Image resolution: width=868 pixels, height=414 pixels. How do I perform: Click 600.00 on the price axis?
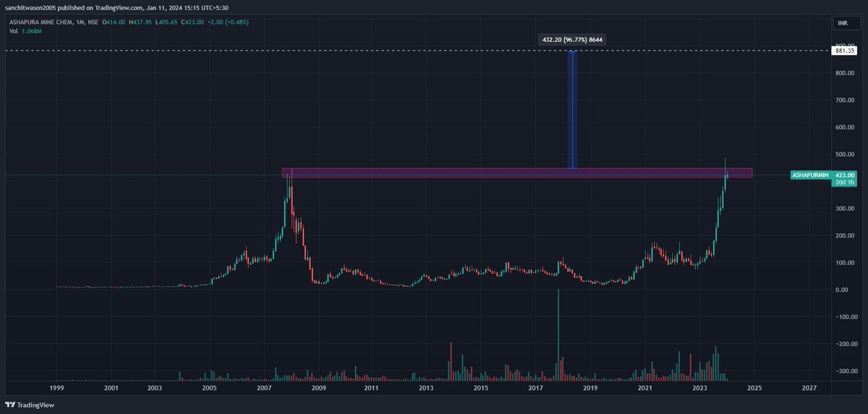coord(845,127)
